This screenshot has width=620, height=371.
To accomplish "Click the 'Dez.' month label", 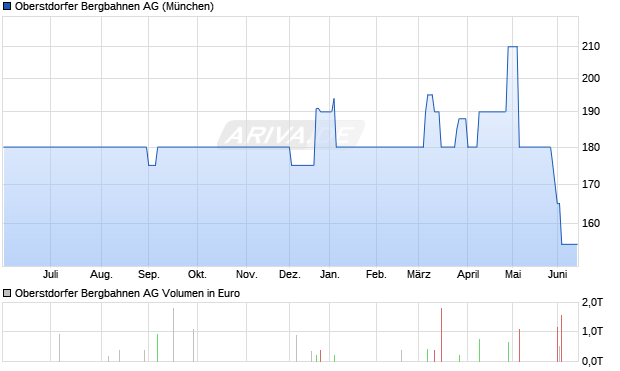I will [x=290, y=274].
